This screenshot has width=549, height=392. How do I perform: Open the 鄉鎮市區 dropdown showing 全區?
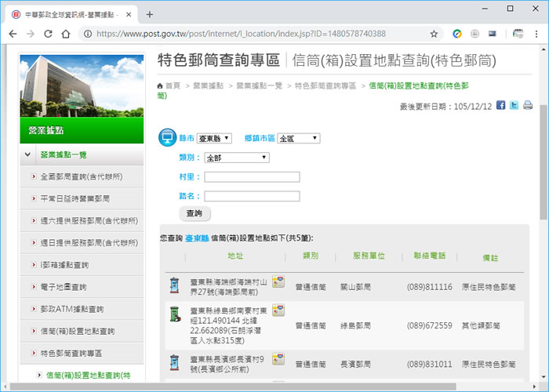[x=299, y=138]
